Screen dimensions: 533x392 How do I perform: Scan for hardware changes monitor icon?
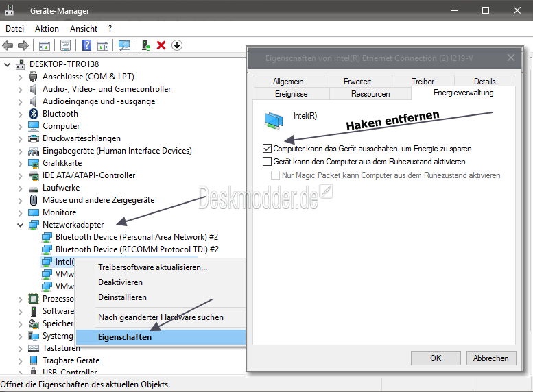pyautogui.click(x=124, y=45)
